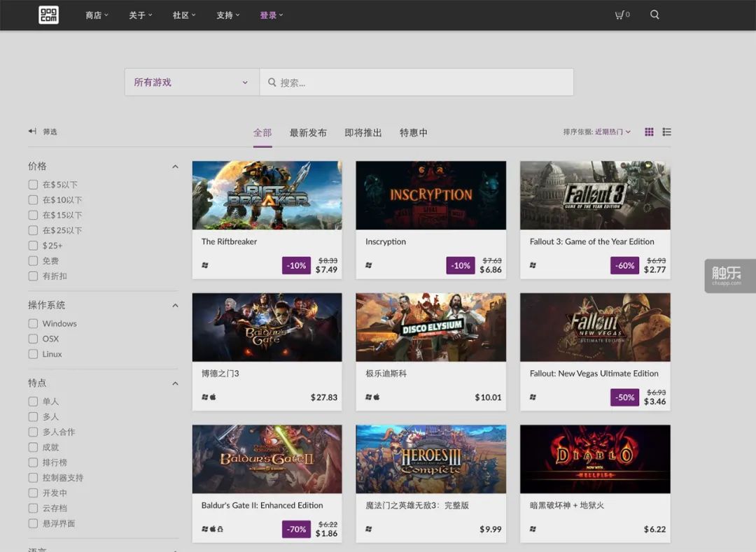
Task: Open the shopping cart icon
Action: click(619, 15)
